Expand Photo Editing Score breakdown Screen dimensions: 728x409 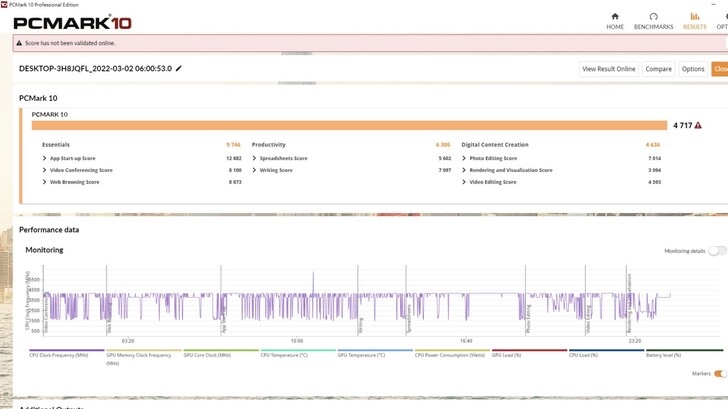tap(464, 158)
